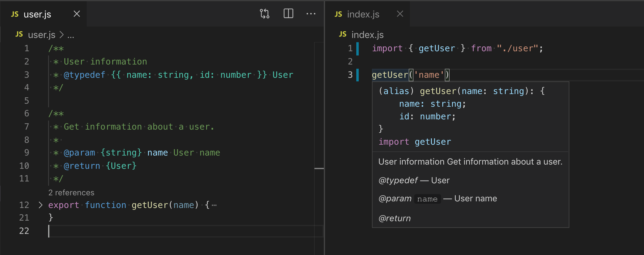Click the JS file icon on index.js tab
The image size is (644, 255).
pyautogui.click(x=338, y=14)
